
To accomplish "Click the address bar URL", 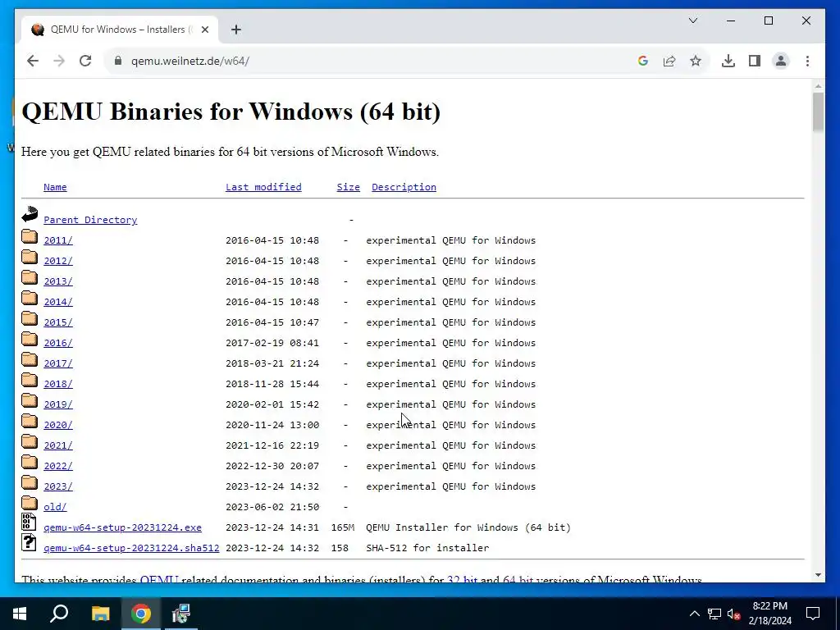I will 190,61.
